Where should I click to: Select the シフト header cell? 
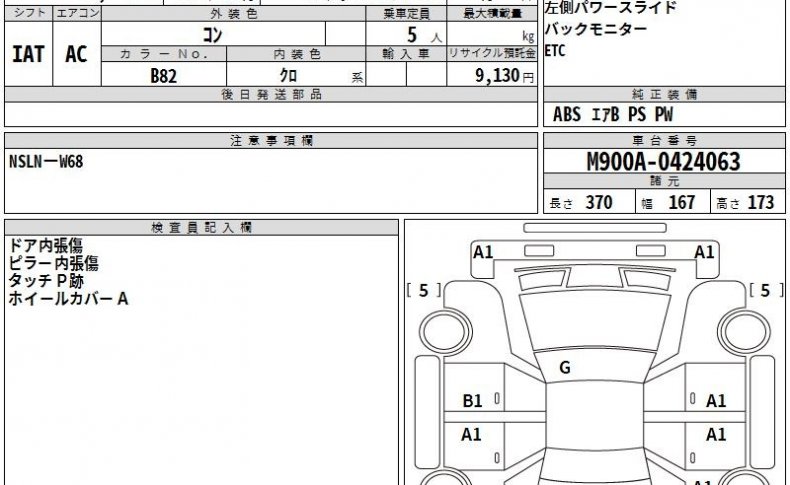pyautogui.click(x=28, y=13)
